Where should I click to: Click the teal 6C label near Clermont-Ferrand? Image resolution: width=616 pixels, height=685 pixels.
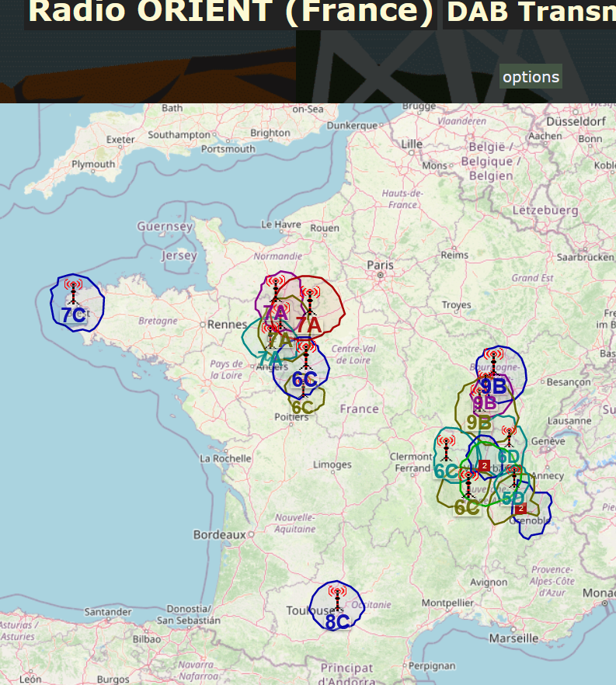pyautogui.click(x=446, y=471)
